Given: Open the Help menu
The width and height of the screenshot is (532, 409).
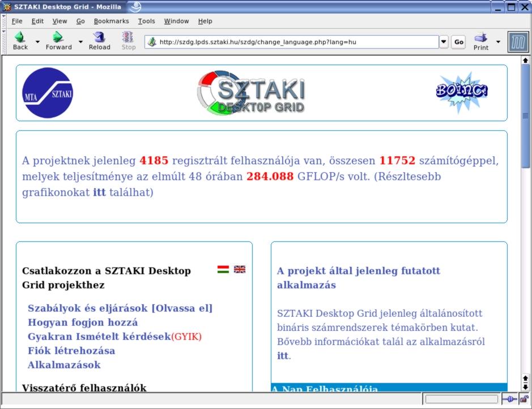Looking at the screenshot, I should [205, 21].
